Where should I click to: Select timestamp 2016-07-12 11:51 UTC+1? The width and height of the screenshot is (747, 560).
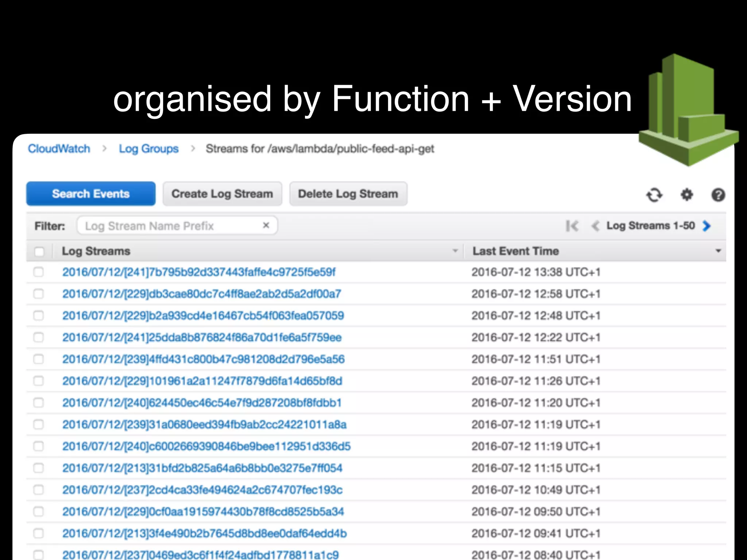point(536,359)
